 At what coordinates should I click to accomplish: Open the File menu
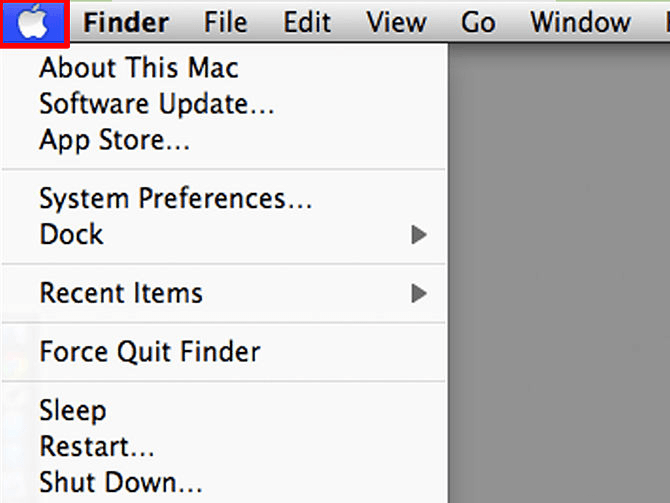[x=226, y=22]
